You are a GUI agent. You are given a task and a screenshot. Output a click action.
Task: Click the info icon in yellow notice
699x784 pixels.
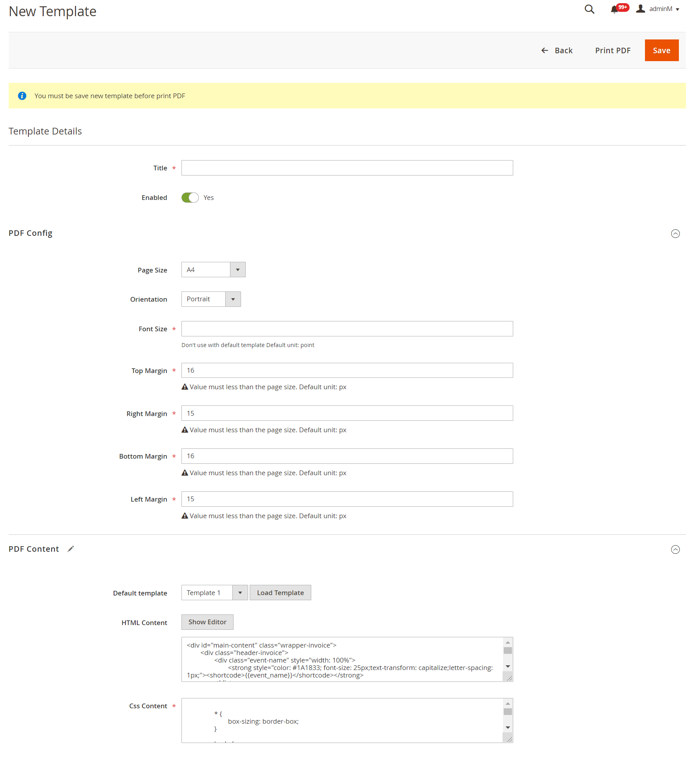coord(22,96)
